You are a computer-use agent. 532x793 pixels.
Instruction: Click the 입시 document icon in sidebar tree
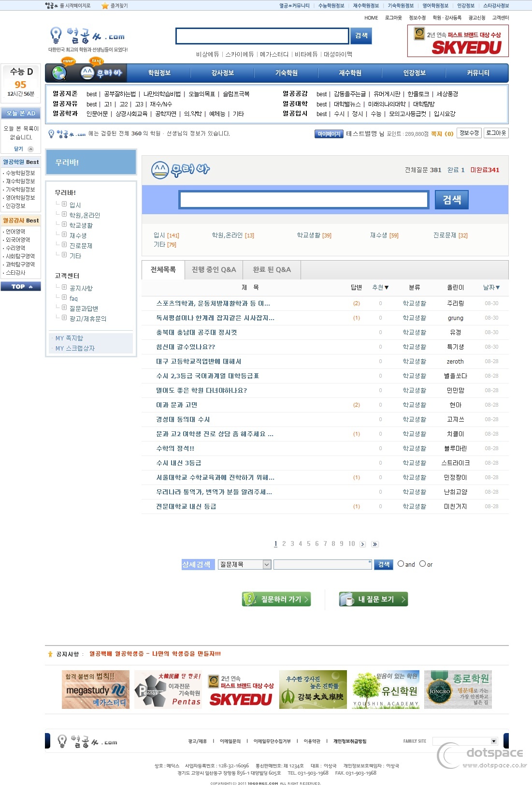tap(64, 204)
